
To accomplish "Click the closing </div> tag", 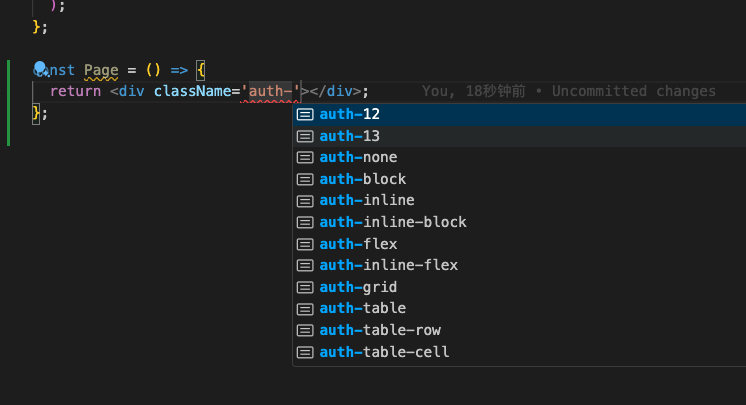I will 335,91.
